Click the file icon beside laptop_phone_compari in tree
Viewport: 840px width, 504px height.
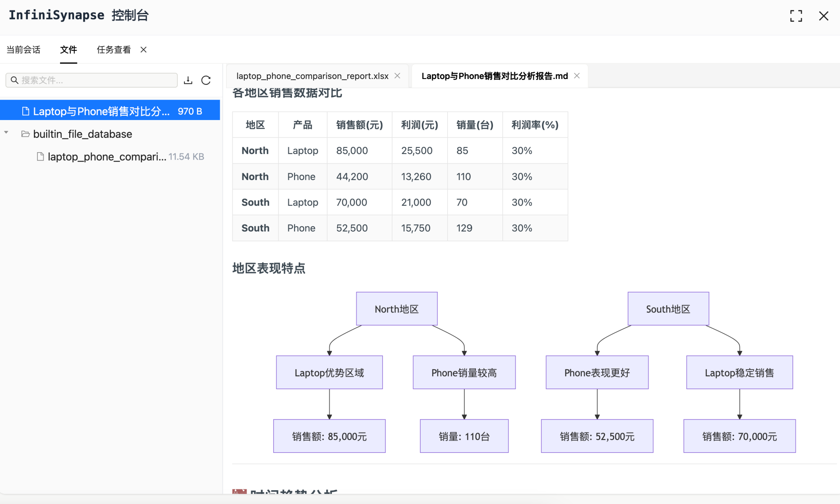pyautogui.click(x=40, y=156)
